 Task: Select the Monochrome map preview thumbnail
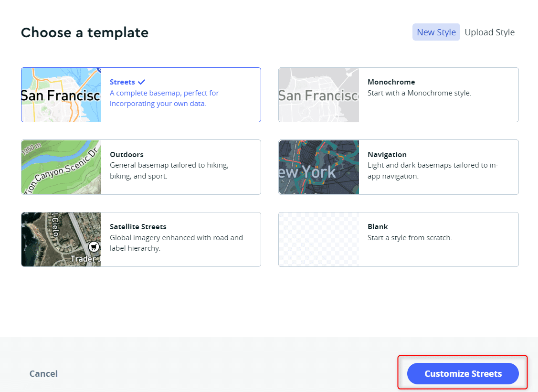pyautogui.click(x=319, y=95)
